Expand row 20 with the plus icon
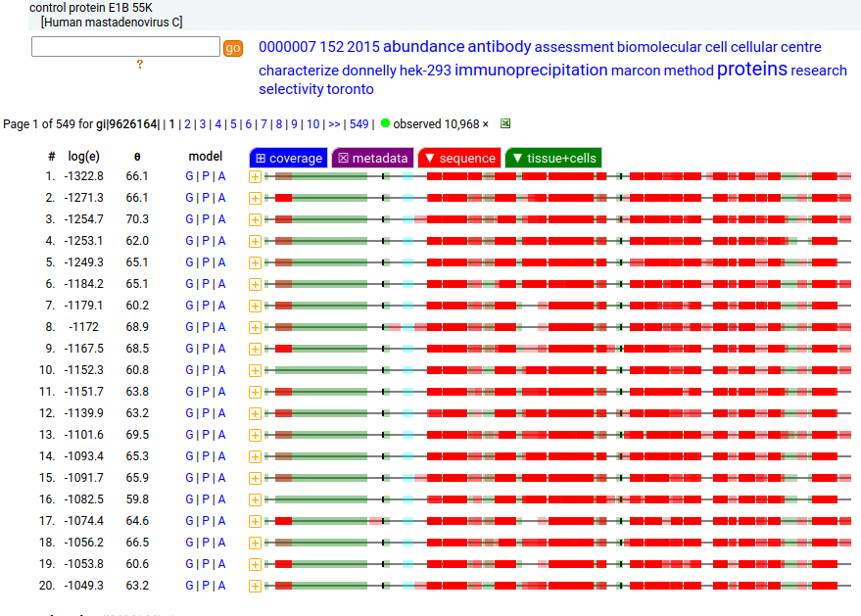The height and width of the screenshot is (616, 861). [x=255, y=586]
